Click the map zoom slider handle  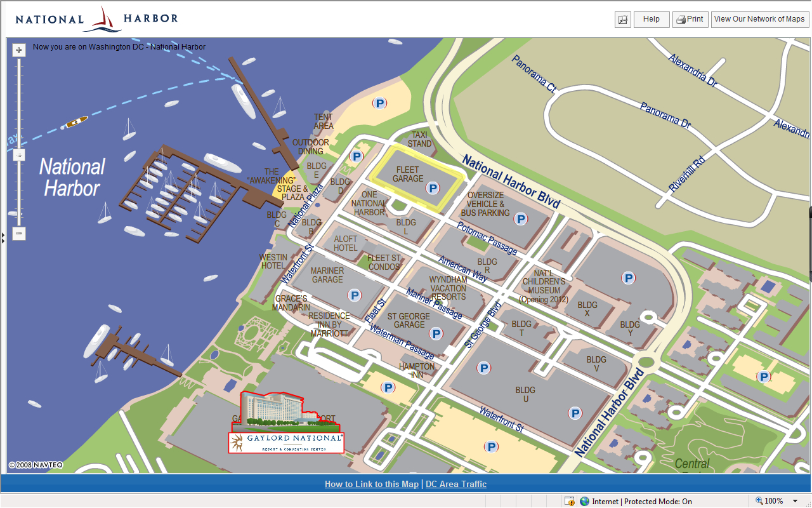click(x=19, y=155)
